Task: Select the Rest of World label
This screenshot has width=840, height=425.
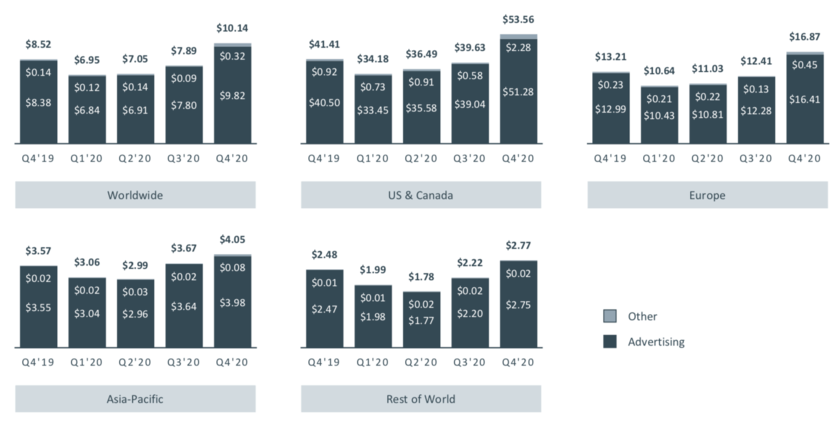Action: point(421,399)
